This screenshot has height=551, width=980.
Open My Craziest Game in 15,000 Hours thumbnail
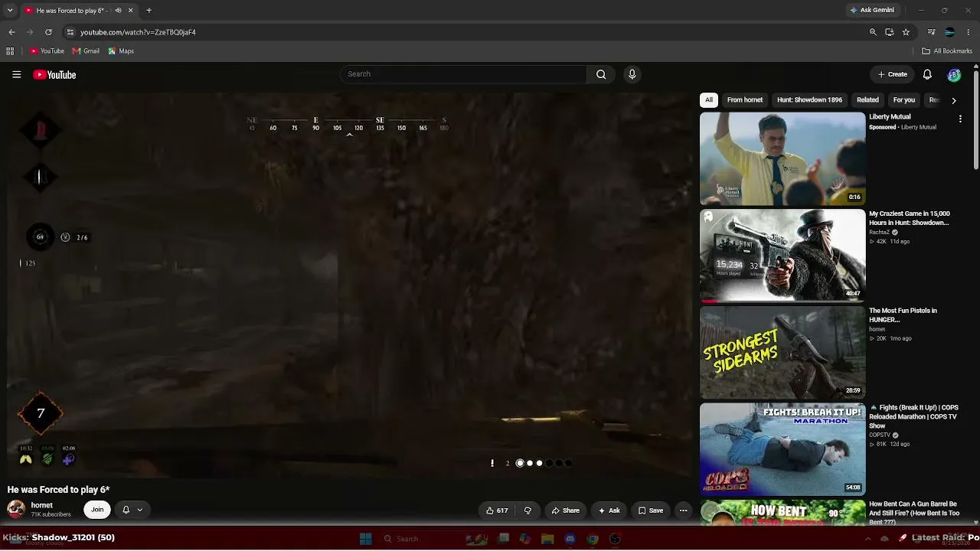pos(782,256)
